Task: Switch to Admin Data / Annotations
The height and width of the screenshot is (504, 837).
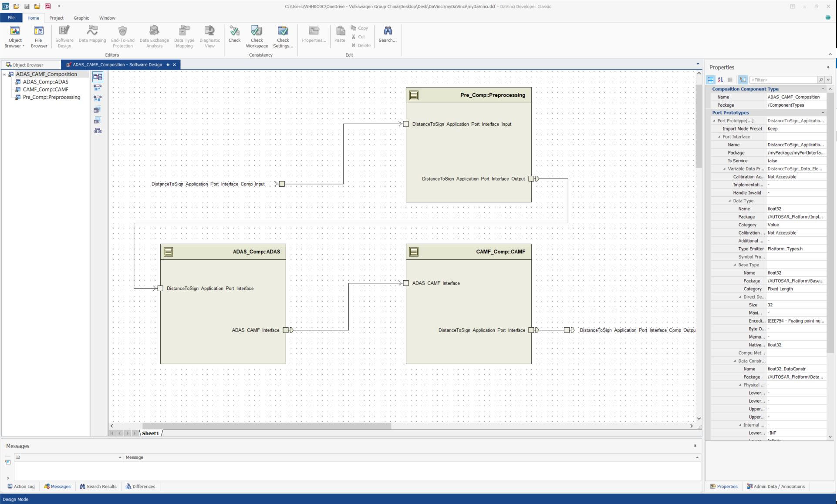Action: [776, 487]
